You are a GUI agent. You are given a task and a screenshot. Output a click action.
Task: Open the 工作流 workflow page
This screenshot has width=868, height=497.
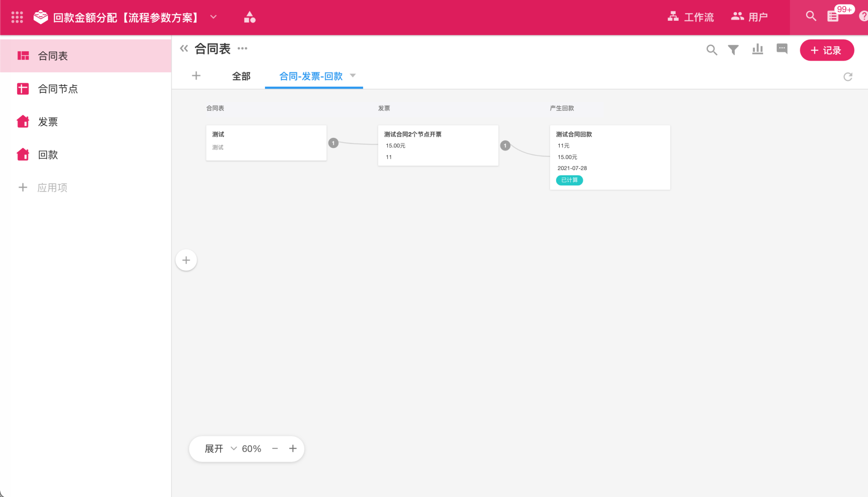pyautogui.click(x=690, y=17)
